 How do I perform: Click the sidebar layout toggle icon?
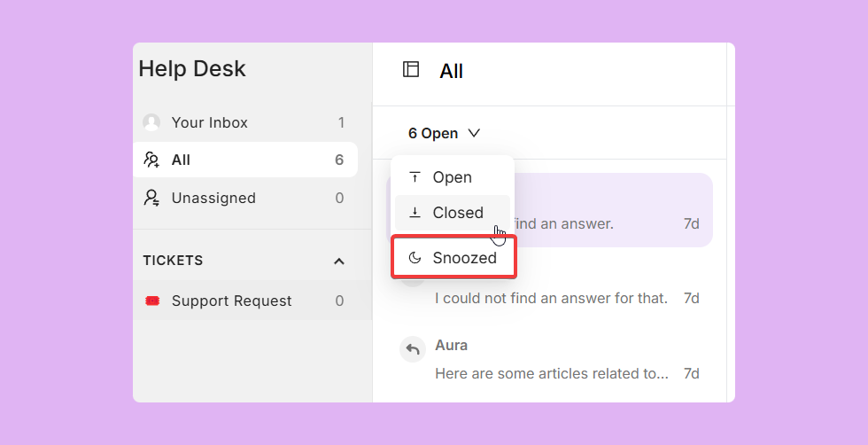[x=411, y=69]
